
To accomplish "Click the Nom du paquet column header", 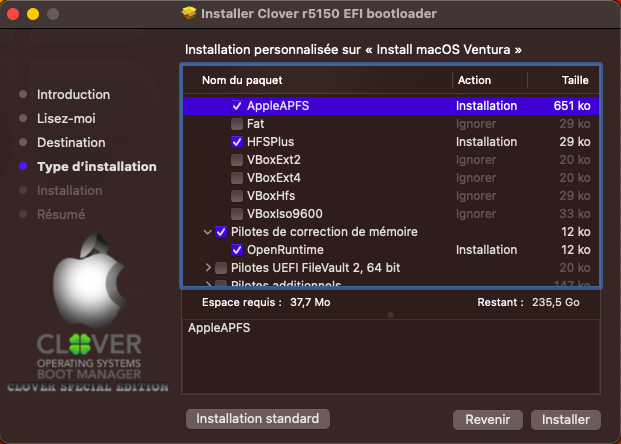I will (x=242, y=80).
